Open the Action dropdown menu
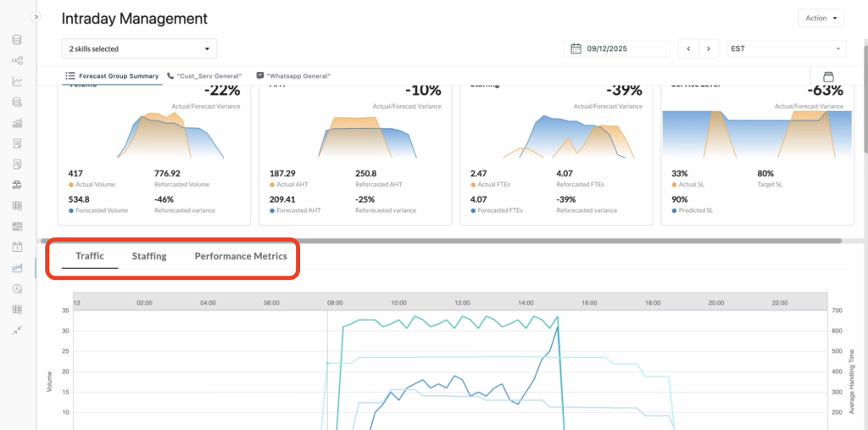 pos(821,18)
